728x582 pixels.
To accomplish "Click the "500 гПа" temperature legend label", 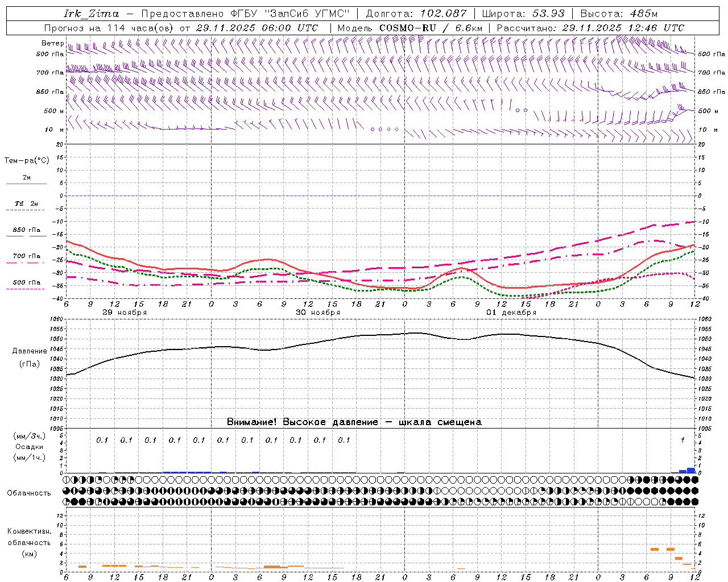I will point(27,282).
